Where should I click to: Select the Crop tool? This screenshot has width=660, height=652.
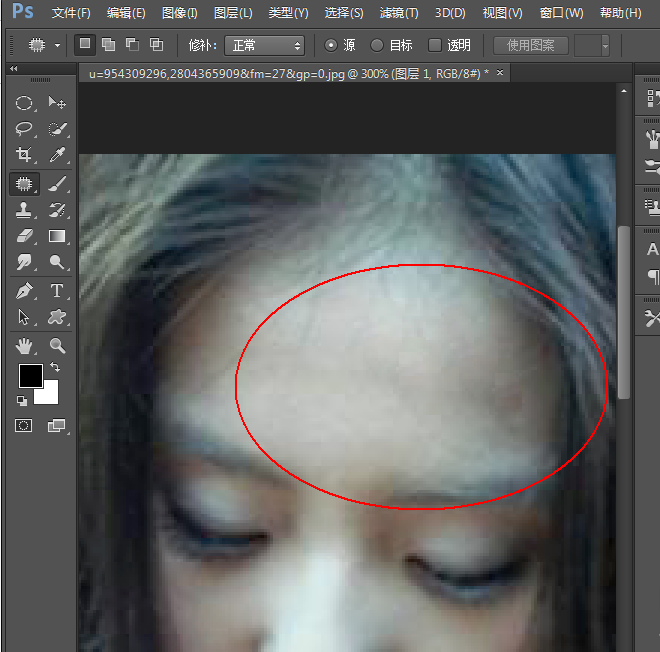point(24,155)
